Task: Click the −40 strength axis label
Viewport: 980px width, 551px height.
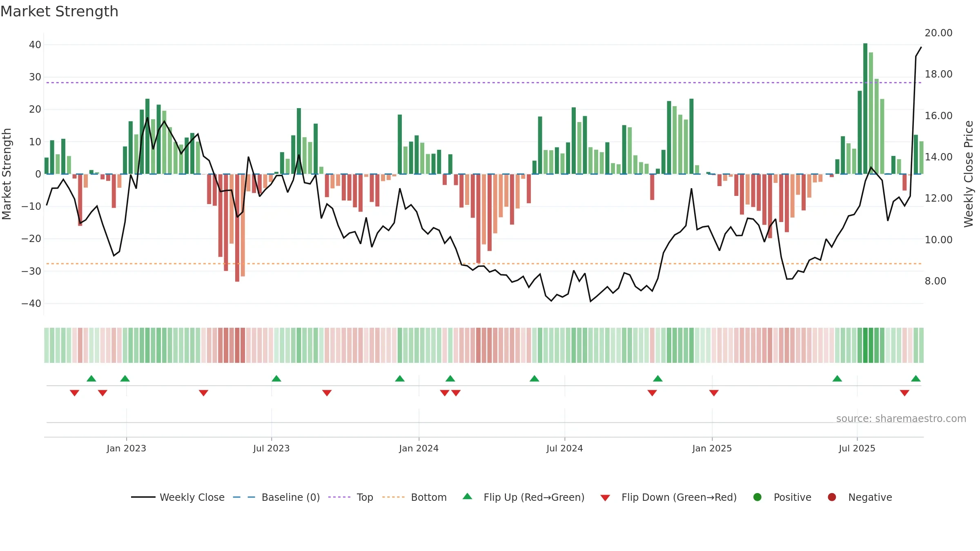Action: (x=31, y=303)
